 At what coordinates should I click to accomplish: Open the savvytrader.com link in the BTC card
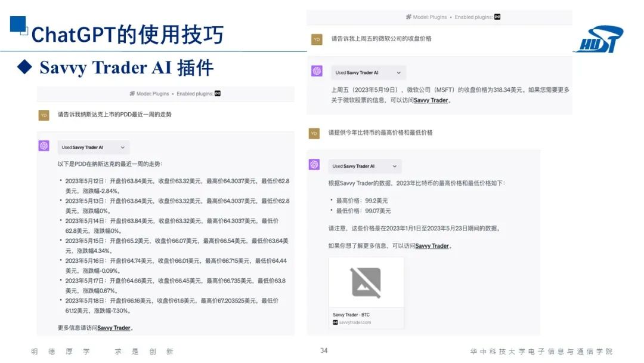[355, 322]
